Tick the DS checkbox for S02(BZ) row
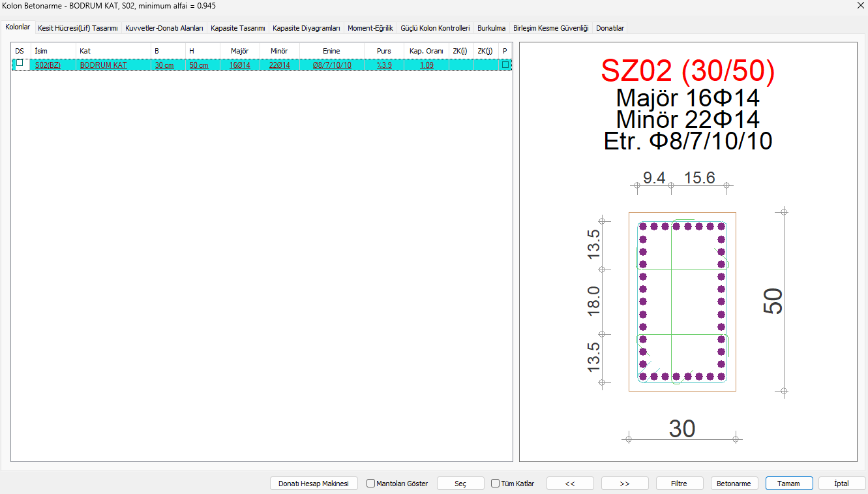Screen dimensions: 868x494 [x=20, y=64]
